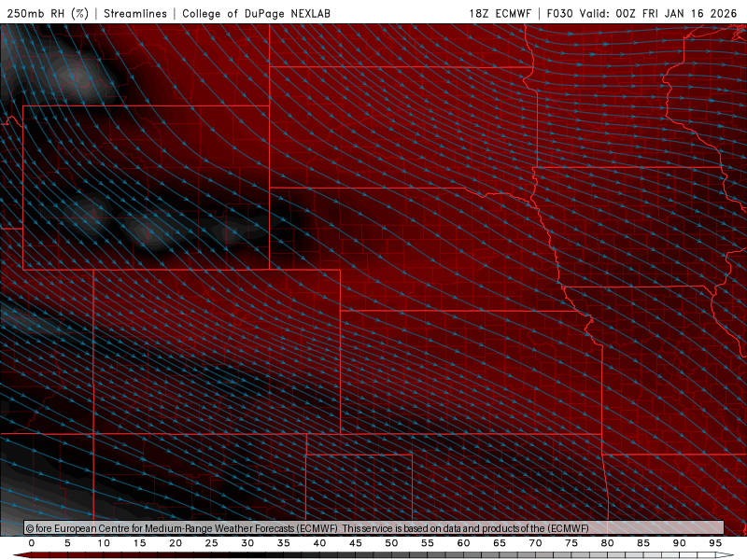Screen dimensions: 747x560
Task: Click the "18Z ECMWF" model run label
Action: [500, 13]
